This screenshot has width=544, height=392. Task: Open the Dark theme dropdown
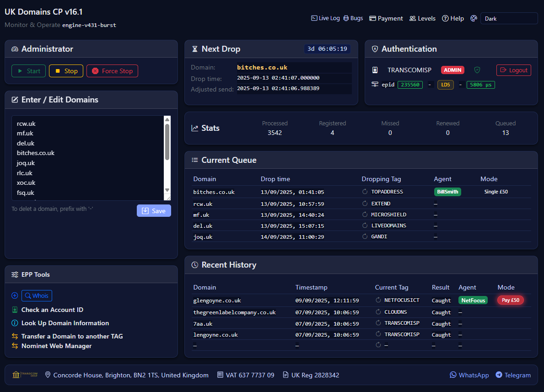click(x=508, y=19)
